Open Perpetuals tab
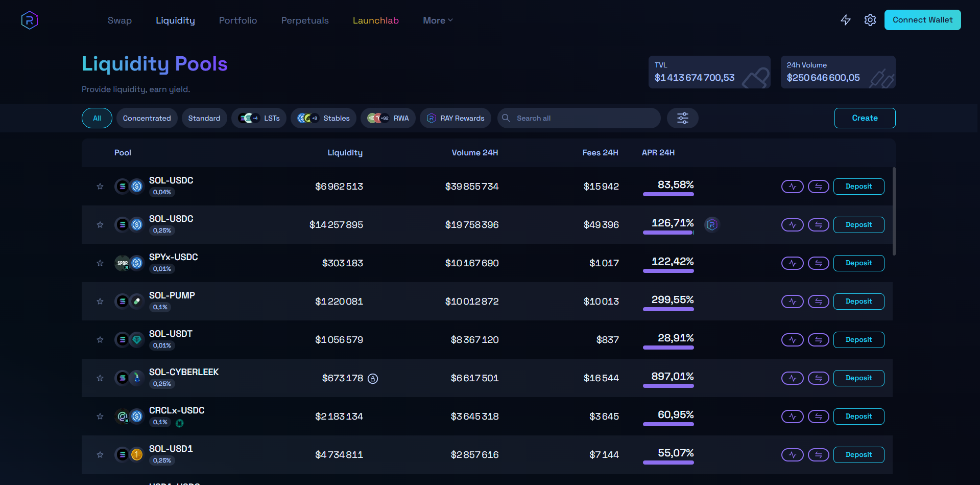Viewport: 980px width, 485px height. (305, 20)
